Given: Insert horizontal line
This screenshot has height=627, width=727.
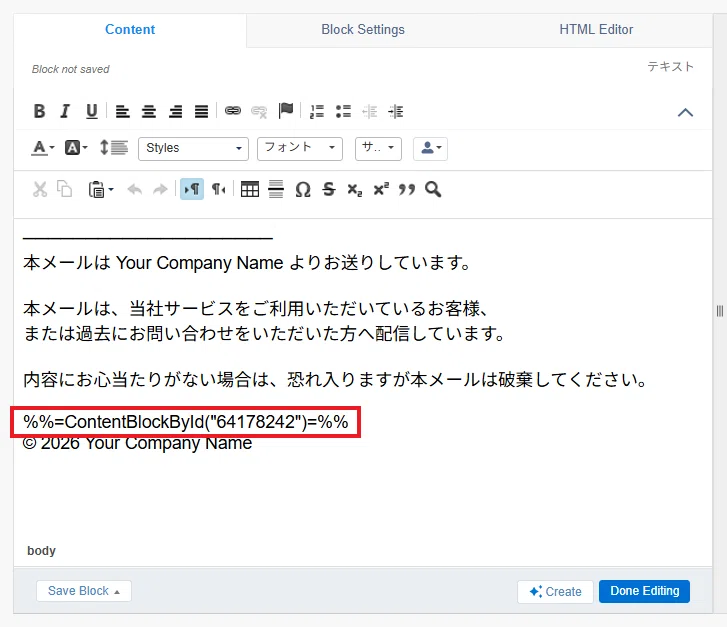Looking at the screenshot, I should (x=276, y=189).
